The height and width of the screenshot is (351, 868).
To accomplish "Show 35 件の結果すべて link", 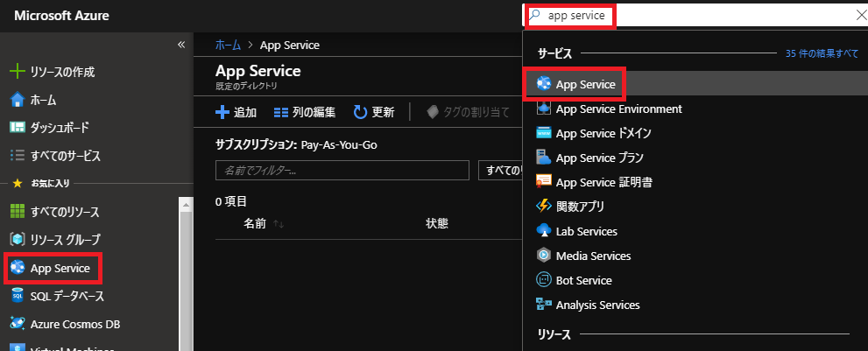I will coord(822,53).
